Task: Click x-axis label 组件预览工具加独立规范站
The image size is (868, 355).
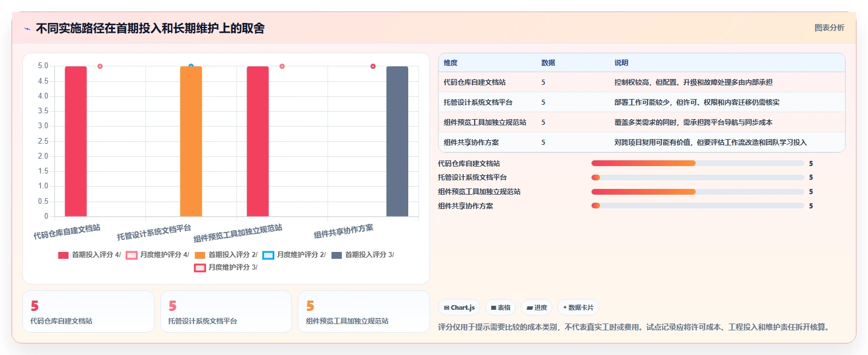Action: pos(238,233)
